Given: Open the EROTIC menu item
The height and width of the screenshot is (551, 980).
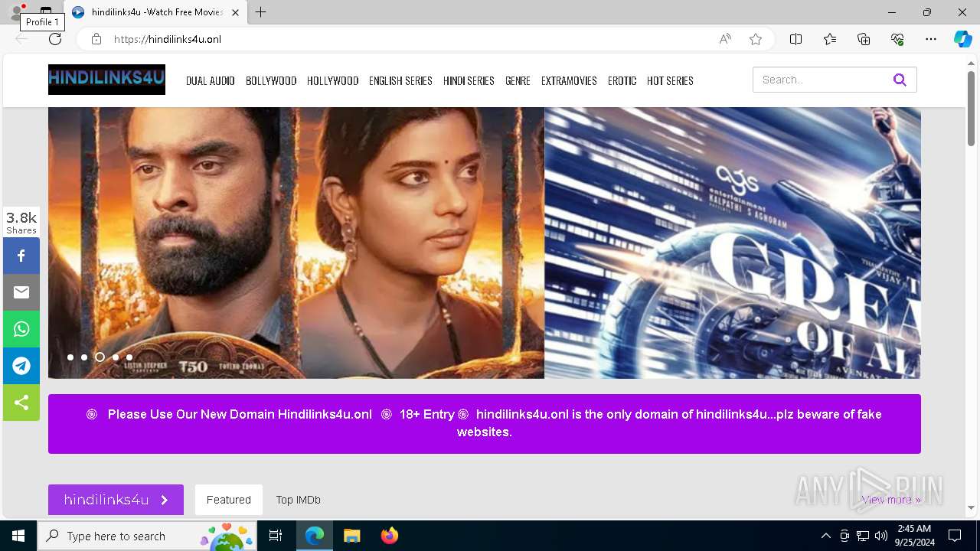Looking at the screenshot, I should point(622,80).
